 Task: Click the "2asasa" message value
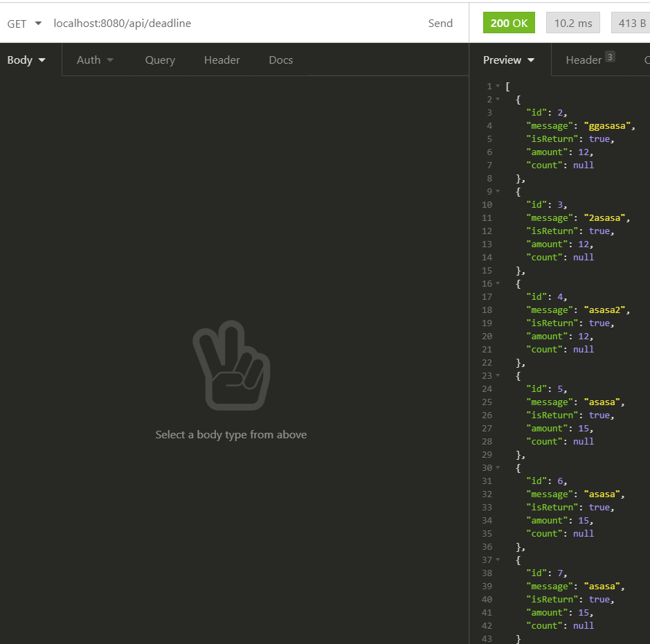[604, 217]
